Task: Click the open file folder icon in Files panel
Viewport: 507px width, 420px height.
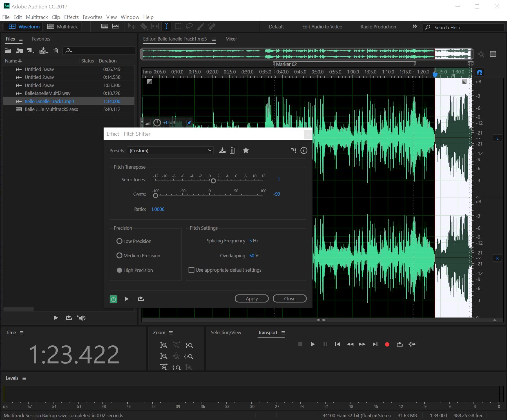Action: tap(8, 51)
